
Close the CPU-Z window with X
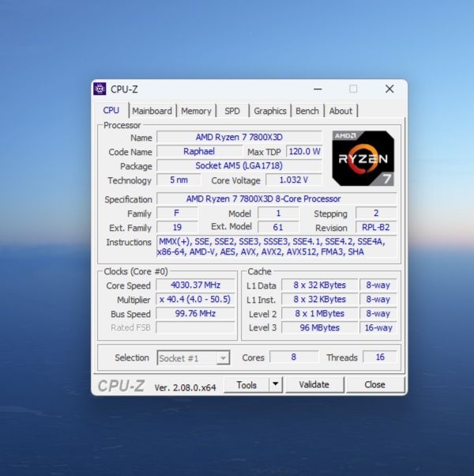point(389,89)
